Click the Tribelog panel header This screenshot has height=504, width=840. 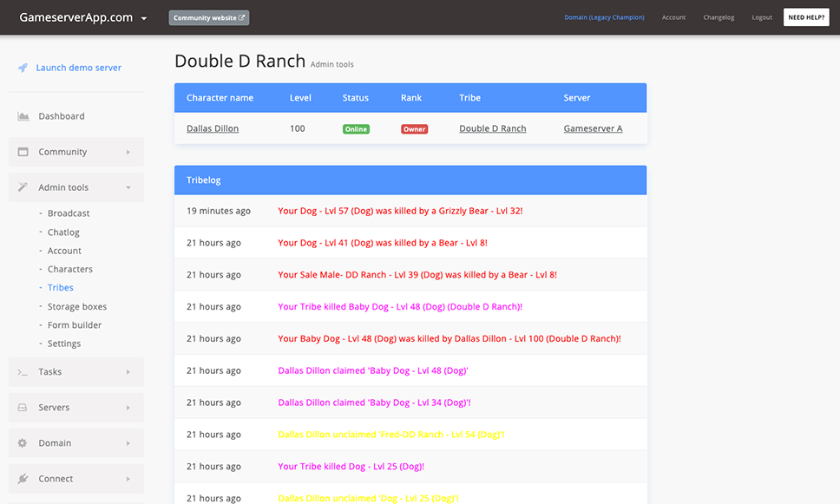tap(410, 180)
